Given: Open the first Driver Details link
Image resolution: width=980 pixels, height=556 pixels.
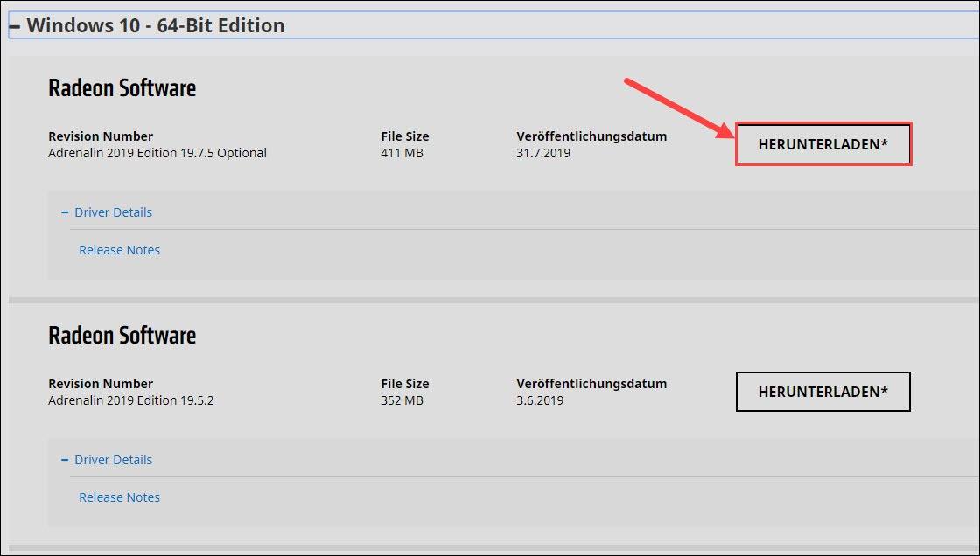Looking at the screenshot, I should (x=114, y=212).
